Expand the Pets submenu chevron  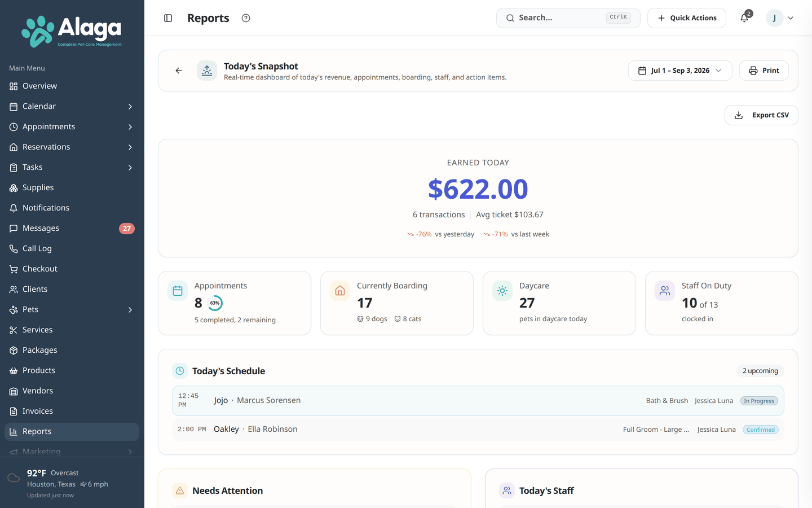pyautogui.click(x=130, y=310)
